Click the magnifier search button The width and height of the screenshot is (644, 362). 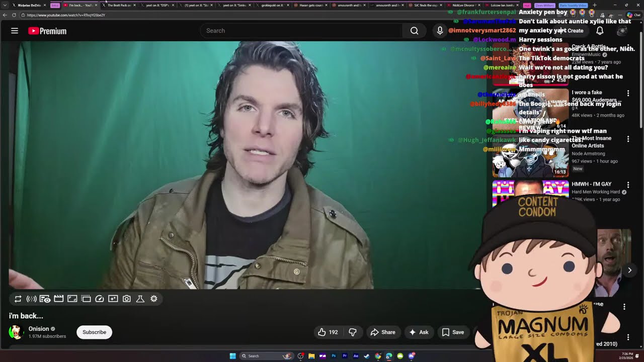(414, 31)
